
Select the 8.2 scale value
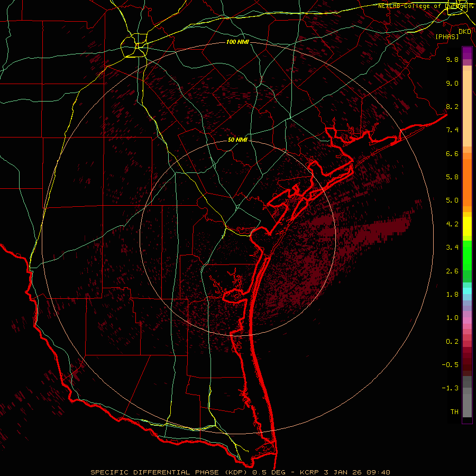pyautogui.click(x=452, y=106)
